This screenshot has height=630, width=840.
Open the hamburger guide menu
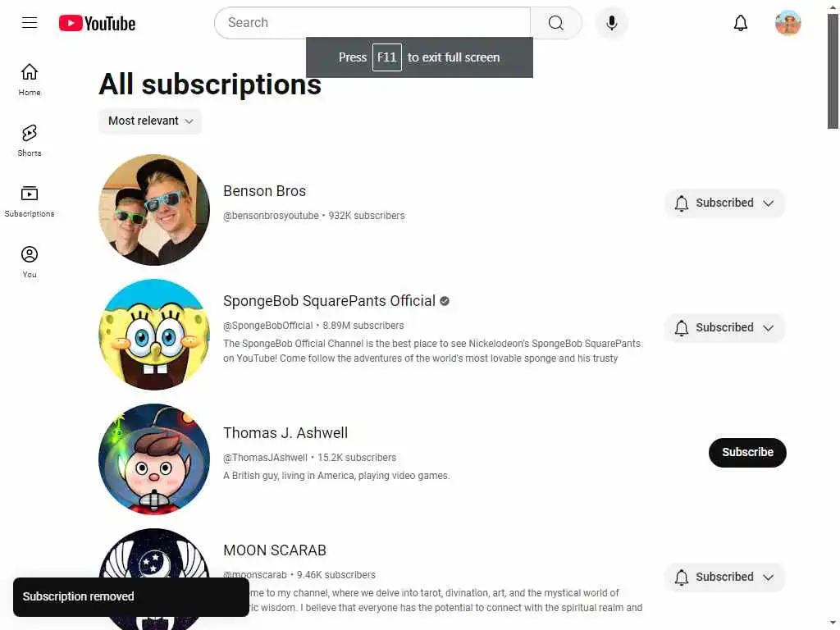(x=30, y=22)
